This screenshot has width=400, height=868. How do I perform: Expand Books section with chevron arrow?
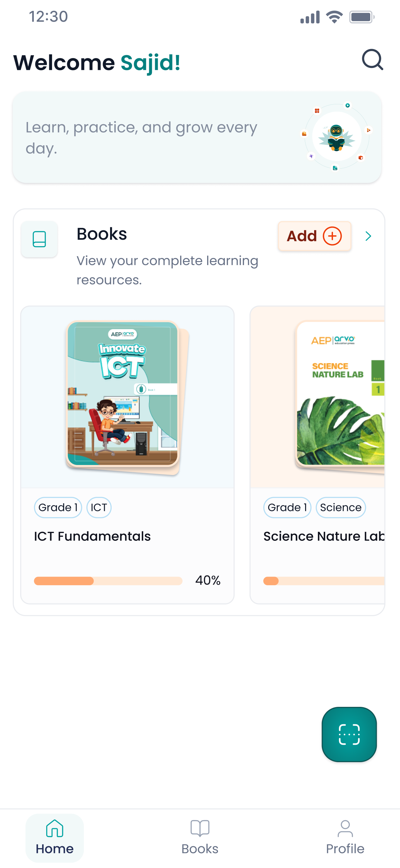tap(368, 236)
